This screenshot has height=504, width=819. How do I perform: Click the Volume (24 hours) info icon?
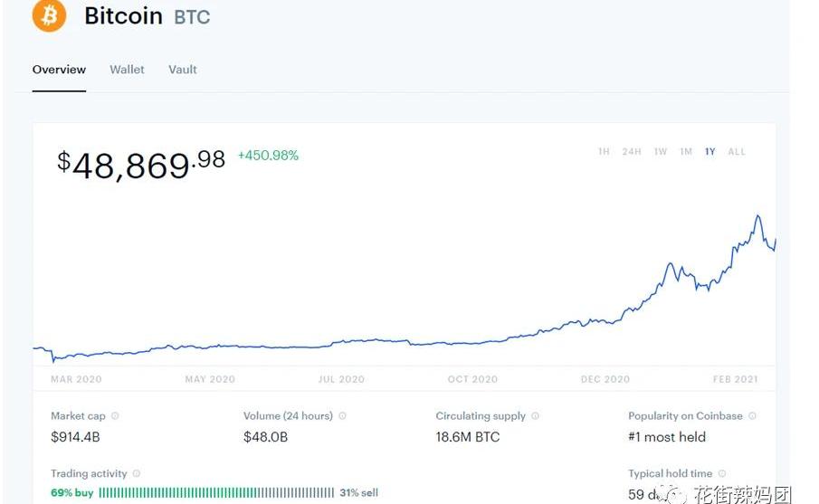[x=342, y=415]
